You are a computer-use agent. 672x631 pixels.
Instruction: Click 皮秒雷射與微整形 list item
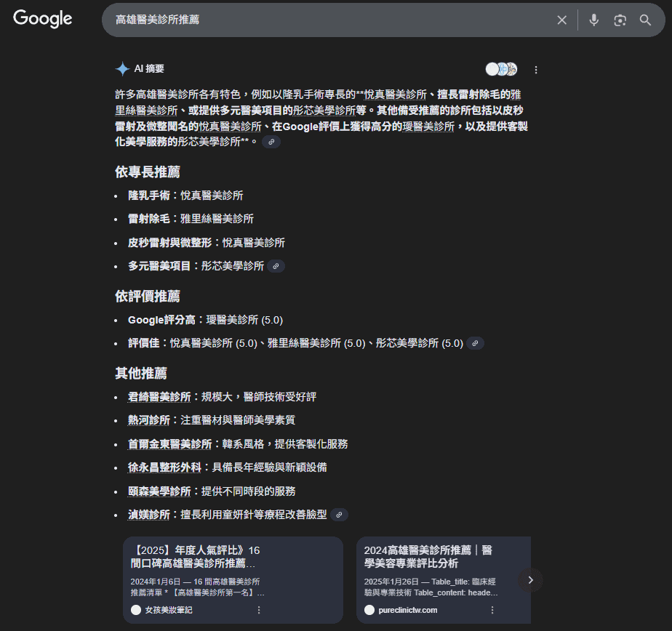click(x=207, y=243)
